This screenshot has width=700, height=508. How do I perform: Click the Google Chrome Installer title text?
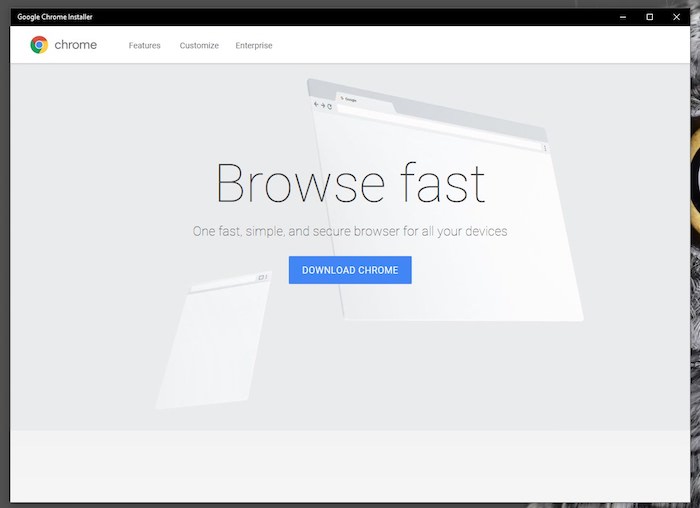coord(55,17)
